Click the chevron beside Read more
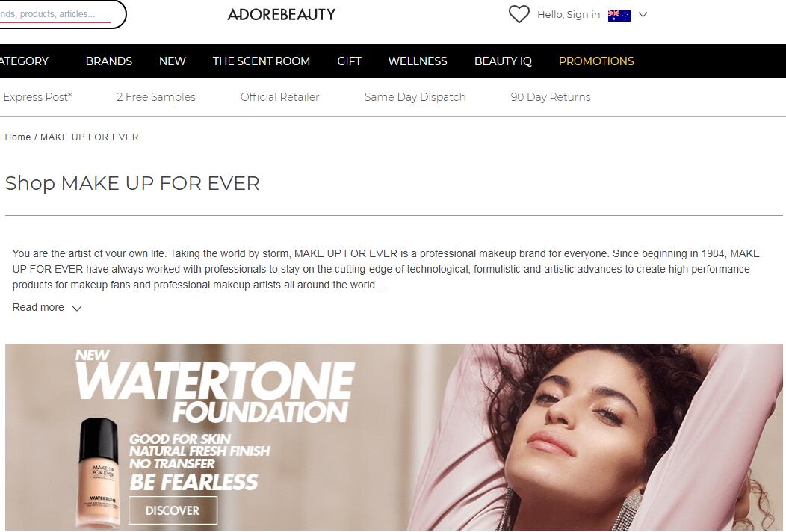786x532 pixels. 77,309
